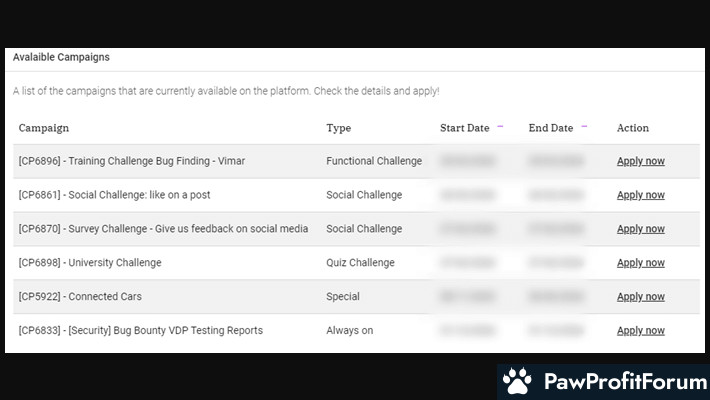Apply now to the Survey Challenge campaign
The image size is (710, 400).
click(640, 229)
